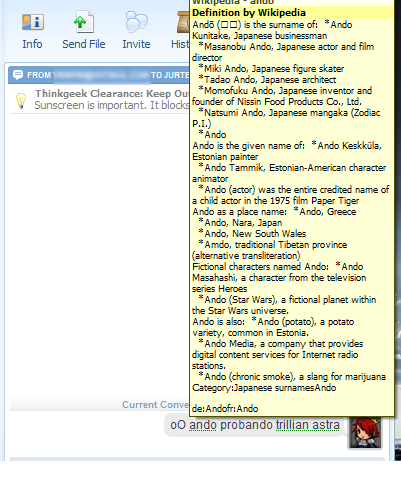Click the Miki Ando figure skater entry
This screenshot has height=480, width=401.
click(x=271, y=69)
